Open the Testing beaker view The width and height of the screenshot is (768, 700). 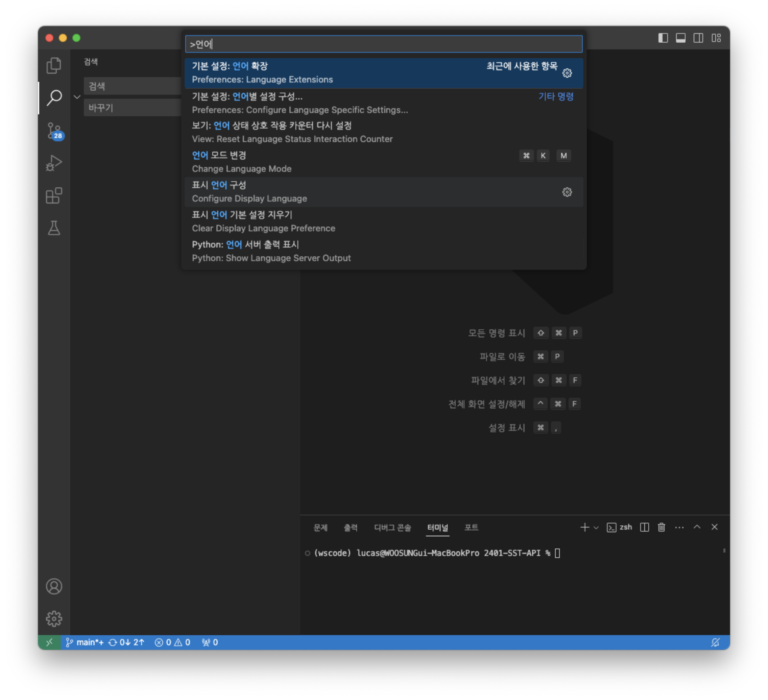pyautogui.click(x=54, y=228)
